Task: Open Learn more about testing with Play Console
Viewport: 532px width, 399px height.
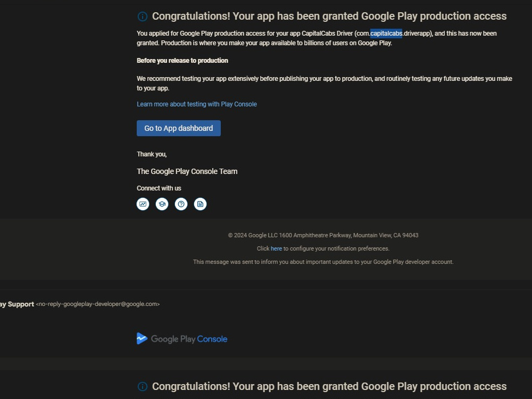Action: tap(197, 104)
